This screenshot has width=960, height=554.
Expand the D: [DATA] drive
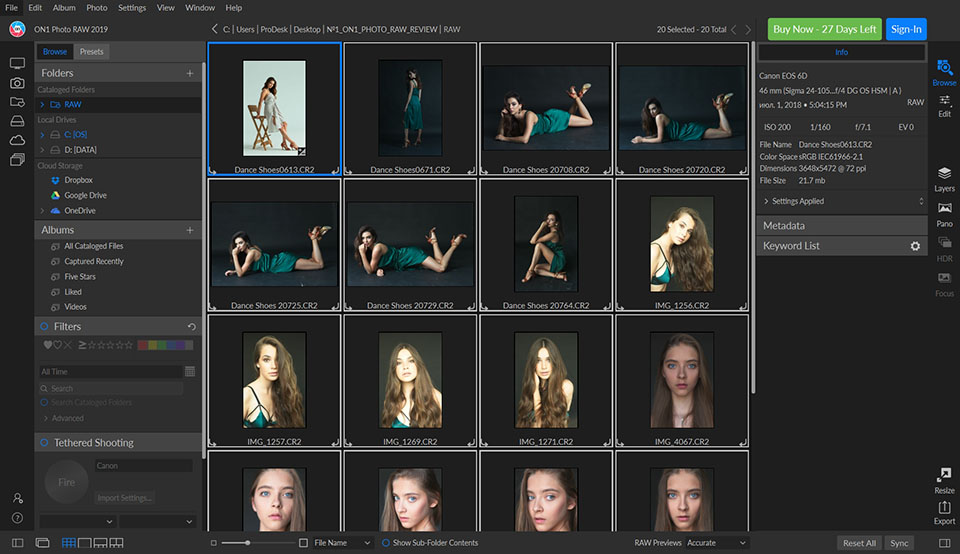(42, 149)
